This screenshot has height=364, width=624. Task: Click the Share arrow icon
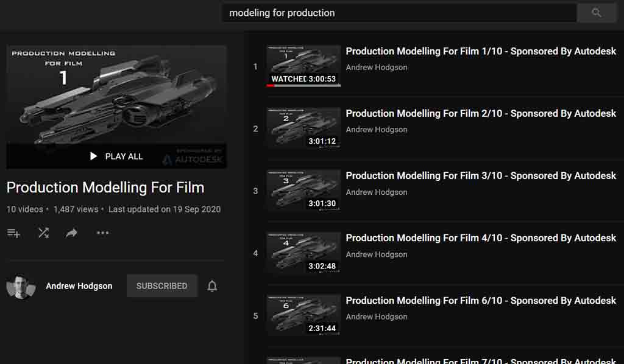click(72, 233)
